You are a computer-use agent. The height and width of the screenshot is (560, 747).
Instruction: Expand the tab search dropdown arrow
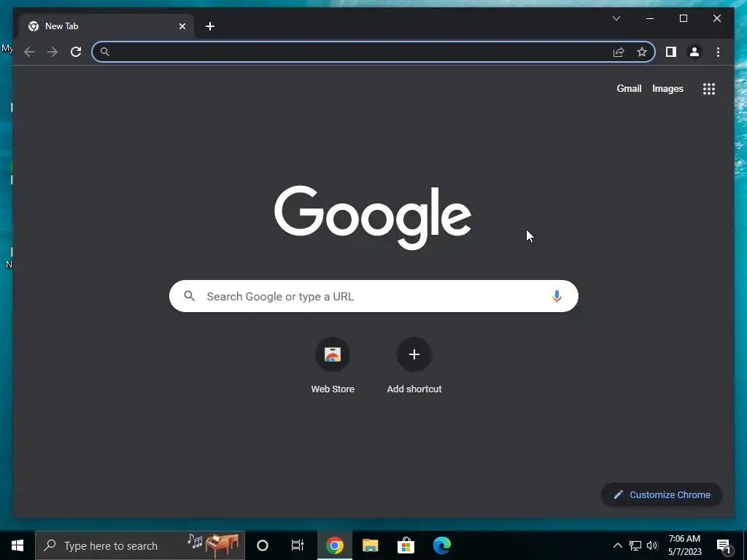(616, 18)
